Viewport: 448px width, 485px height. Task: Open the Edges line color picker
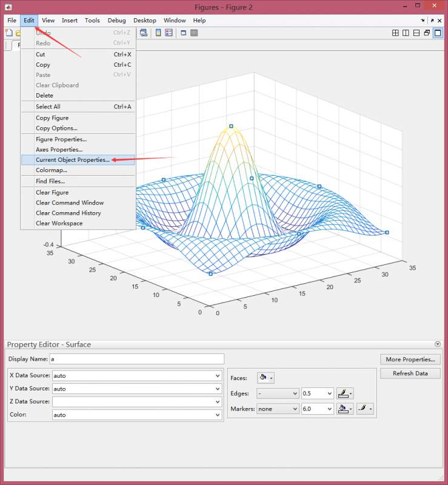(x=345, y=393)
